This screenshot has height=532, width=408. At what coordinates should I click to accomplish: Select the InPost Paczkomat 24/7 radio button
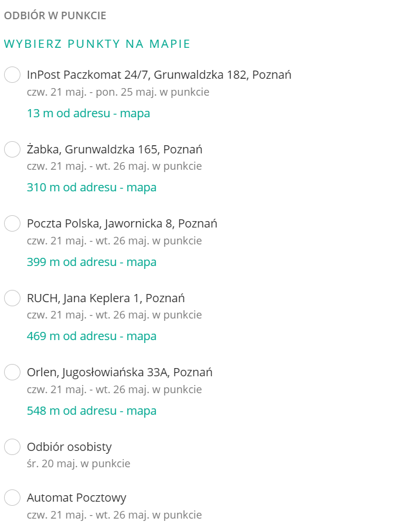pos(12,75)
